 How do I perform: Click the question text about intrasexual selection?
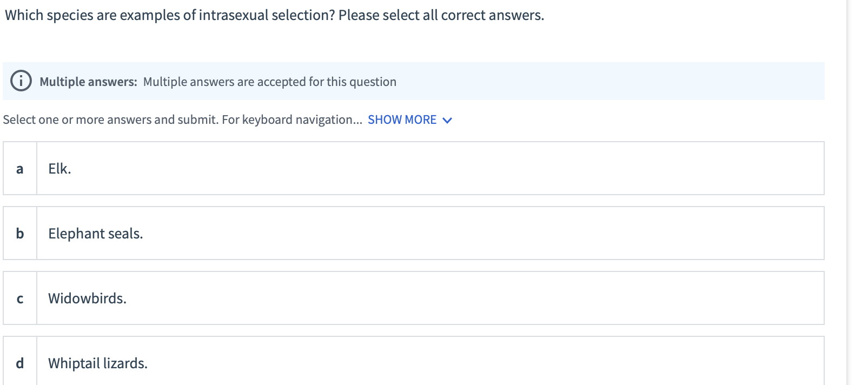(x=273, y=15)
